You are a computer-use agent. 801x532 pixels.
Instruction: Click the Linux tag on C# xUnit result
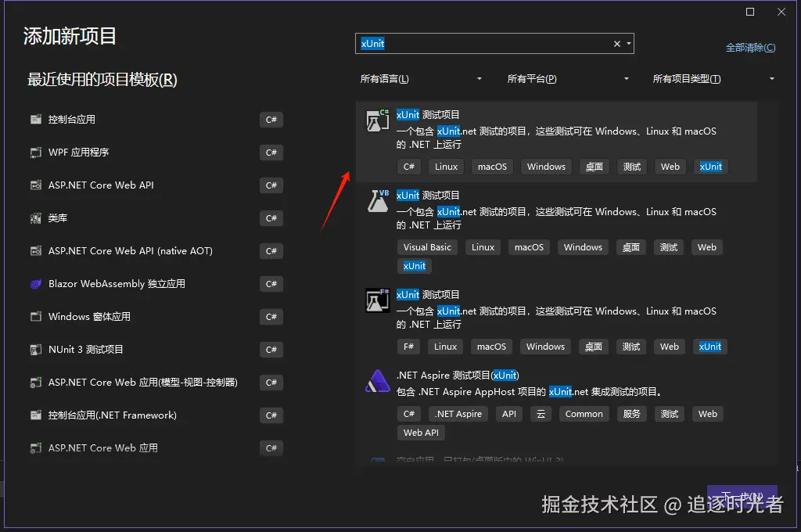point(446,167)
